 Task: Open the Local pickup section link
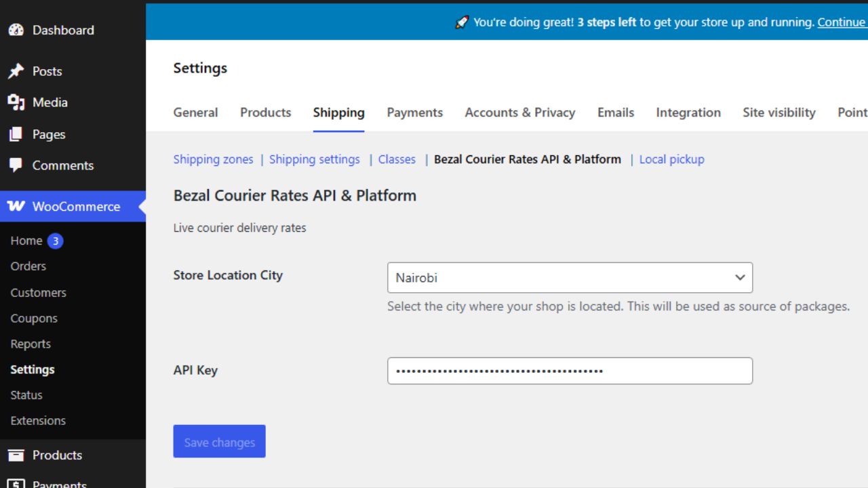click(672, 159)
